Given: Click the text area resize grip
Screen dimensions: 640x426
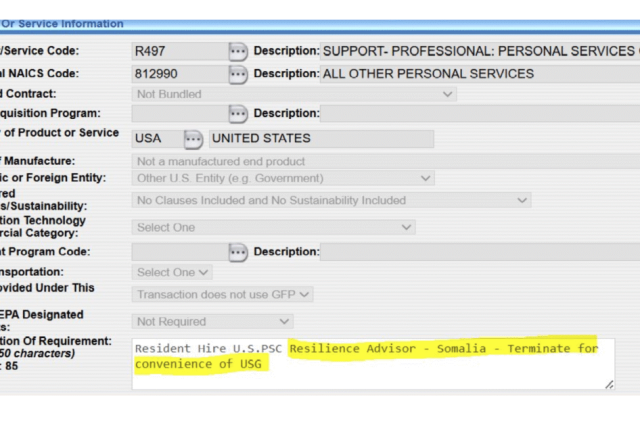Looking at the screenshot, I should [x=609, y=384].
